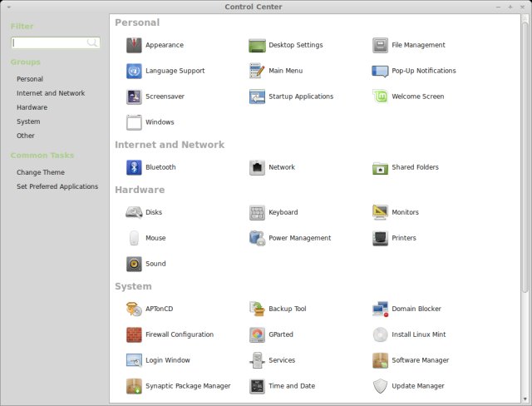This screenshot has width=532, height=406.
Task: Select Internet and Network group in sidebar
Action: point(51,93)
